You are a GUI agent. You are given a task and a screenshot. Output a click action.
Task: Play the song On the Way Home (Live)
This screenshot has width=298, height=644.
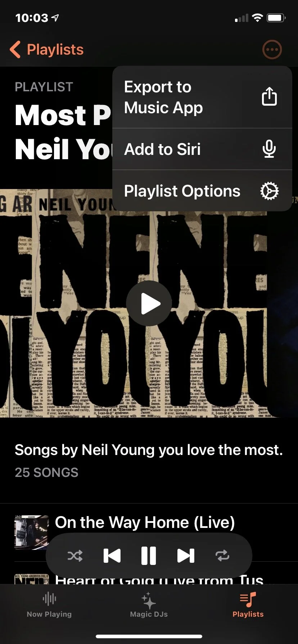tap(145, 522)
